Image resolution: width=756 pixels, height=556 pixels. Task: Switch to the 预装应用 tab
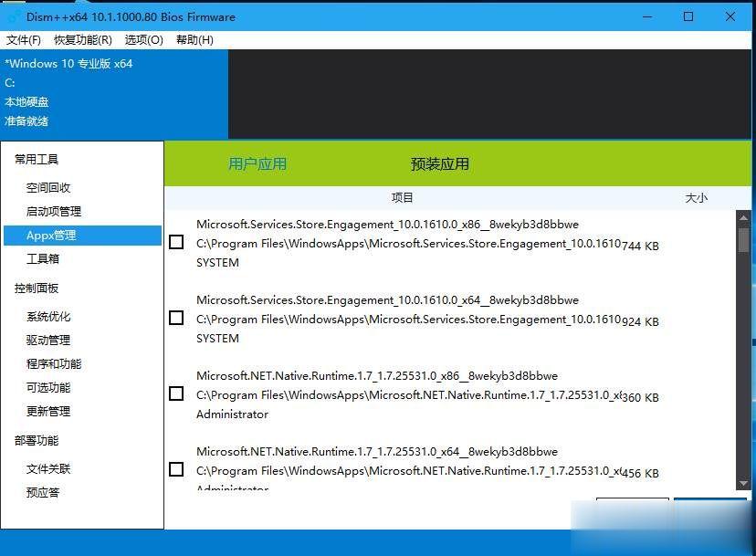pyautogui.click(x=440, y=164)
